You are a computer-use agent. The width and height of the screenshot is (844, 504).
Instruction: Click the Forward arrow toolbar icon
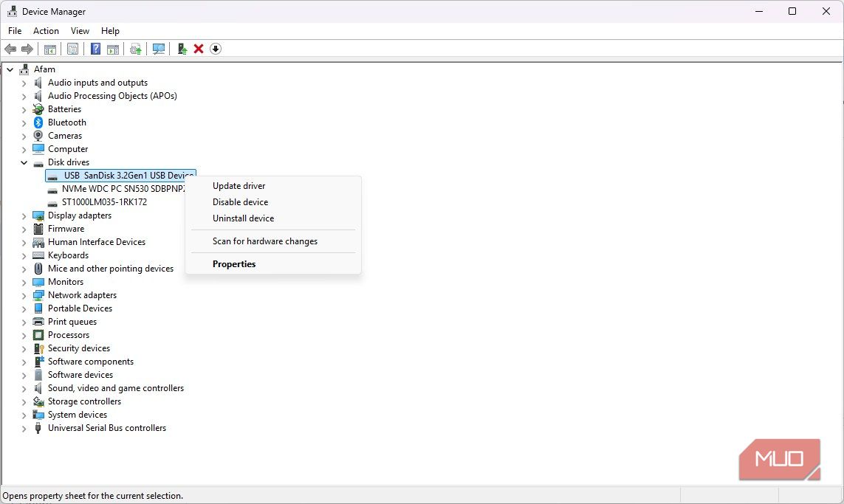[x=27, y=49]
